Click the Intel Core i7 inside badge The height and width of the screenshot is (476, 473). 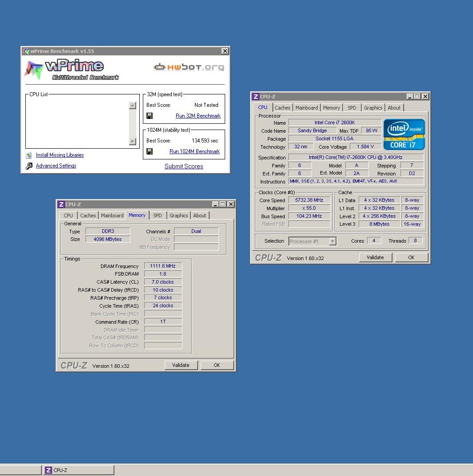(x=404, y=134)
